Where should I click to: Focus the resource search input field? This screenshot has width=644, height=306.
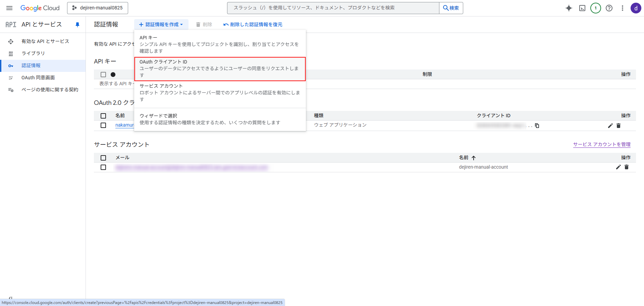pos(333,8)
